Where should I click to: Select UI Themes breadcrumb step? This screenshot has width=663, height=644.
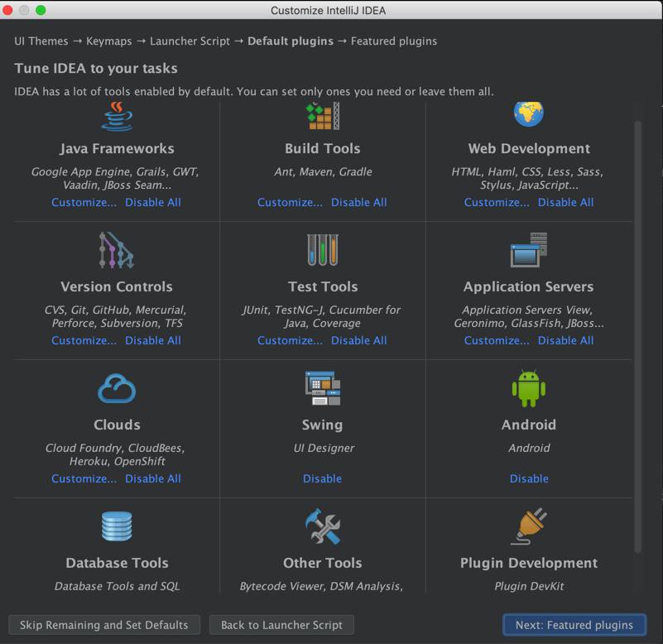[41, 41]
